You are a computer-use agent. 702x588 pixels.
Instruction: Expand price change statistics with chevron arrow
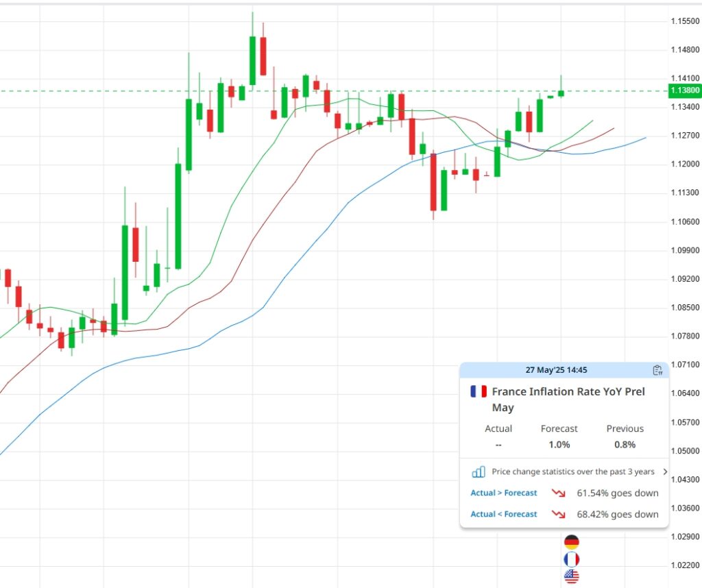point(664,471)
